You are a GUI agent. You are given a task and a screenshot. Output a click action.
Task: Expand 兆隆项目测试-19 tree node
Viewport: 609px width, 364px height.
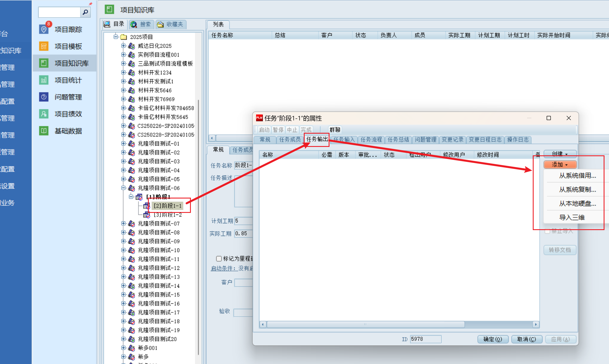pyautogui.click(x=123, y=330)
